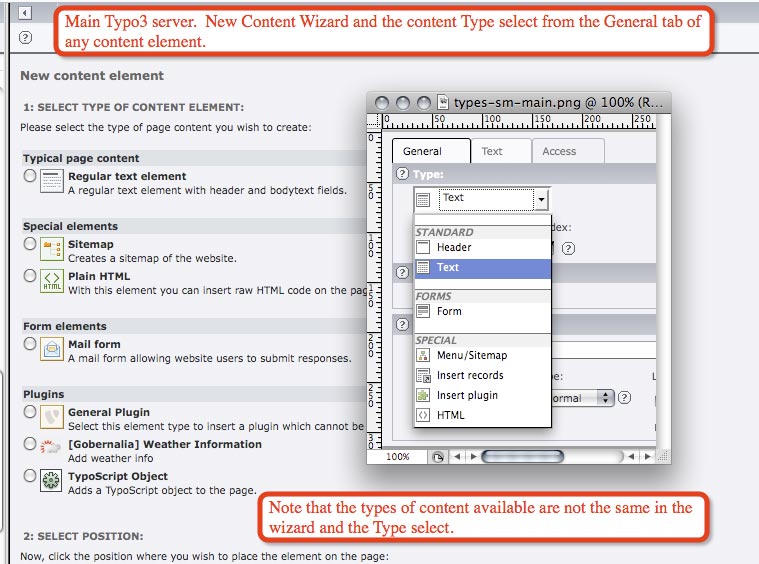Select the Sitemap radio button
Image resolution: width=759 pixels, height=564 pixels.
tap(30, 244)
